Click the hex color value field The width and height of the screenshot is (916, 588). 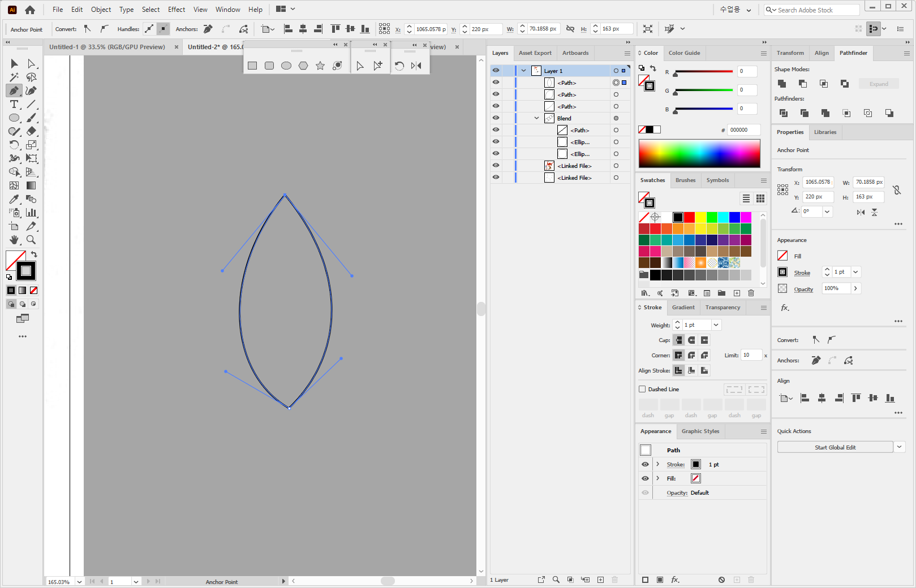743,130
